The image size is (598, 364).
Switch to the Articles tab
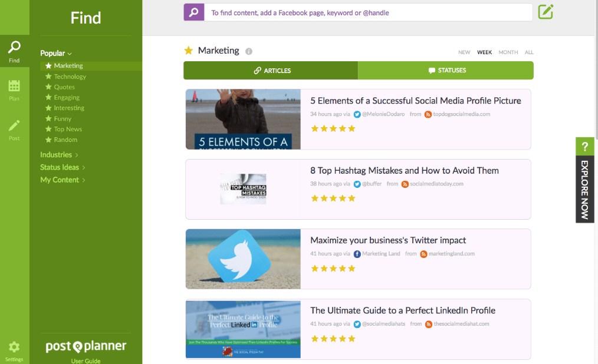click(x=270, y=71)
